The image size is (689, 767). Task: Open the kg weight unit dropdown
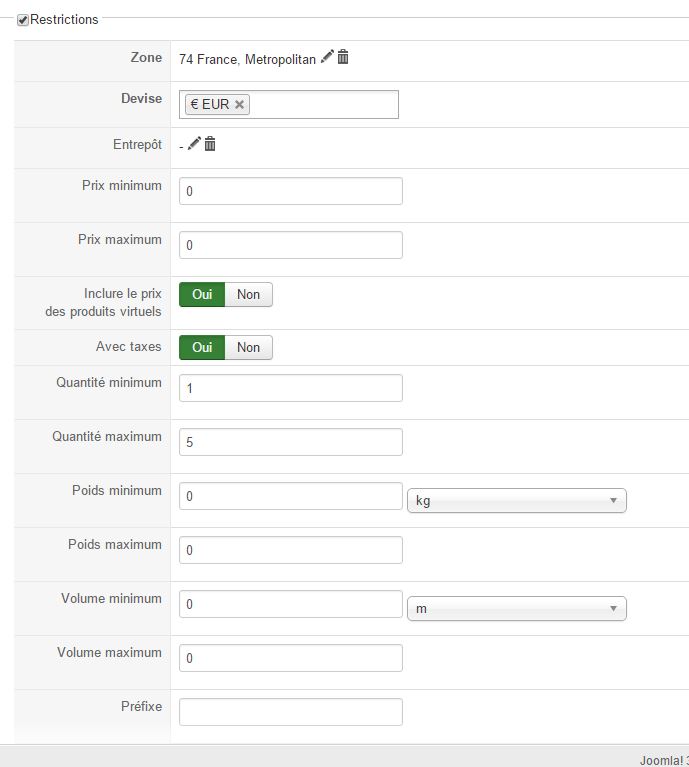[x=516, y=500]
